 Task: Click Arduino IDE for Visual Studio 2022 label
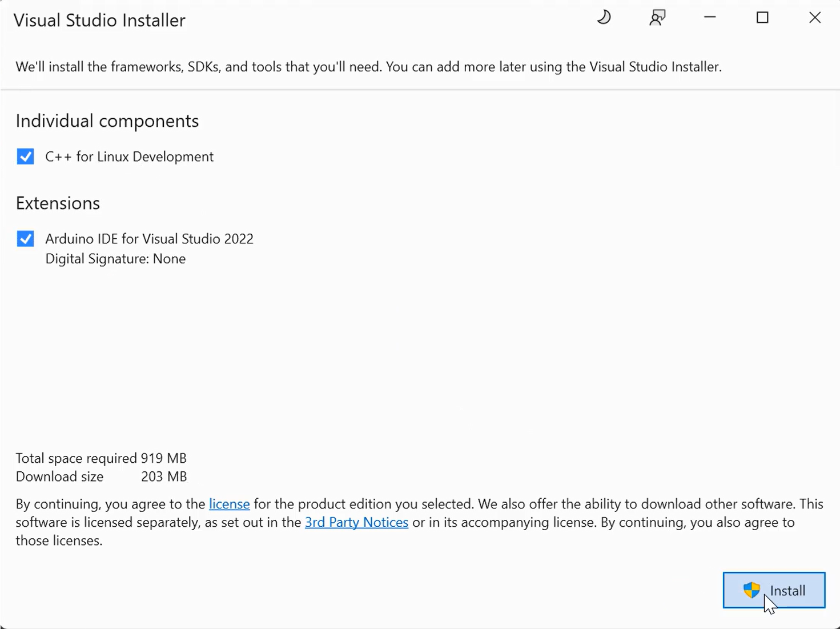tap(149, 239)
